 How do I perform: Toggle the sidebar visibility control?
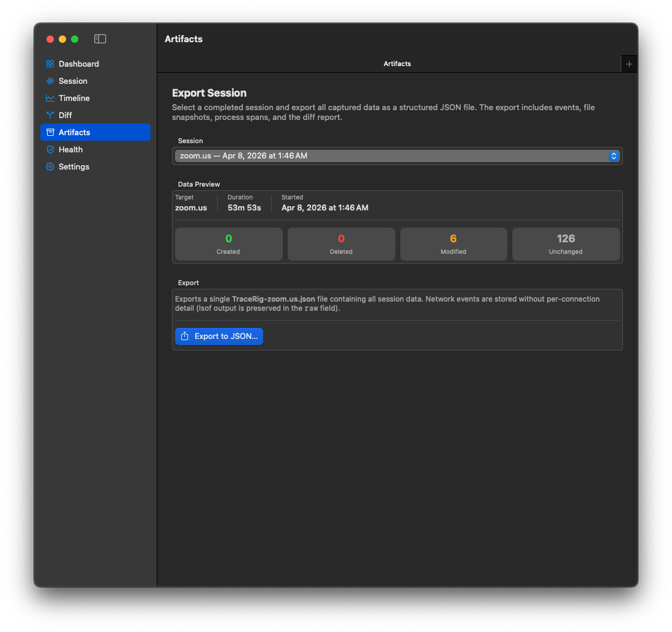pos(100,39)
